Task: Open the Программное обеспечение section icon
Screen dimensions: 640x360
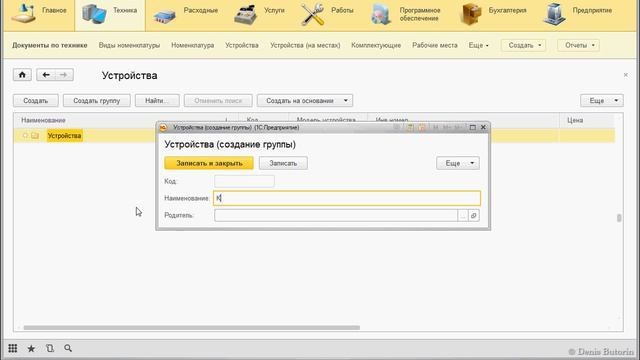Action: tap(381, 15)
